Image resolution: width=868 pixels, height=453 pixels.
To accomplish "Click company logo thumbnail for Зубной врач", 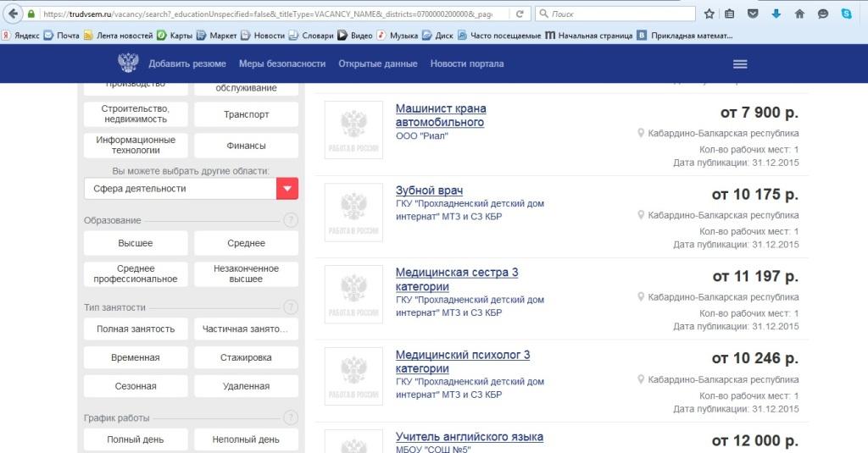I will click(353, 213).
